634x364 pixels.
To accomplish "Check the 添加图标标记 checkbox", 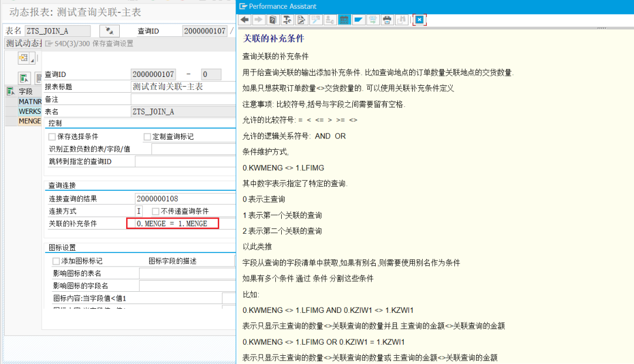I will pos(56,261).
